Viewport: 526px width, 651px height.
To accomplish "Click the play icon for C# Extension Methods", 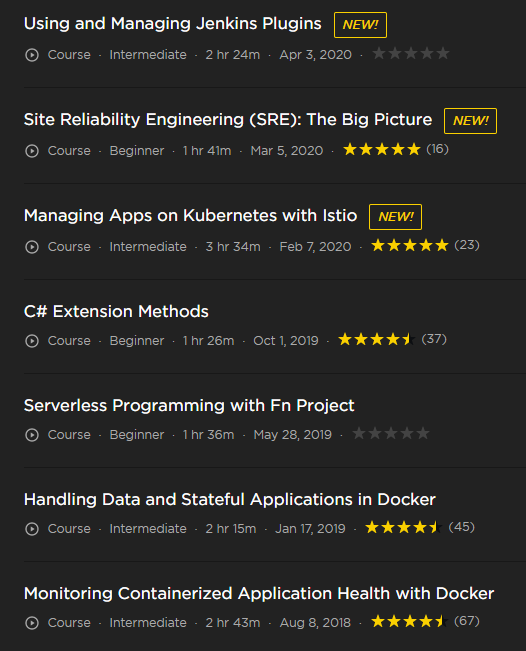I will click(x=32, y=341).
